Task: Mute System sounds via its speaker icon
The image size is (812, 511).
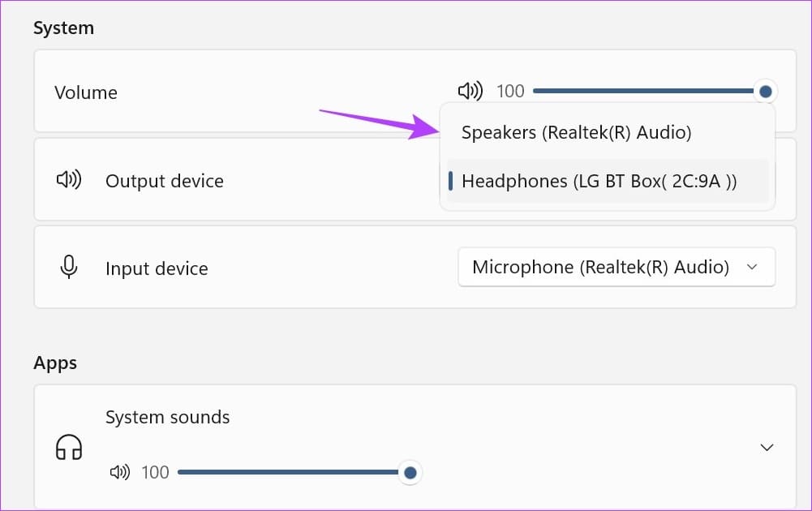Action: [120, 472]
